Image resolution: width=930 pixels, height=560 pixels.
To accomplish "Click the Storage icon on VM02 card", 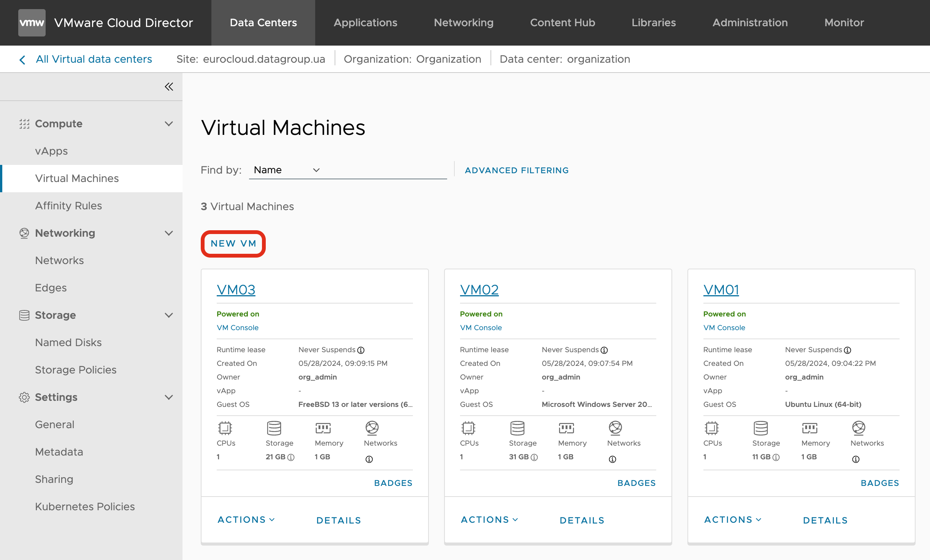I will 517,428.
